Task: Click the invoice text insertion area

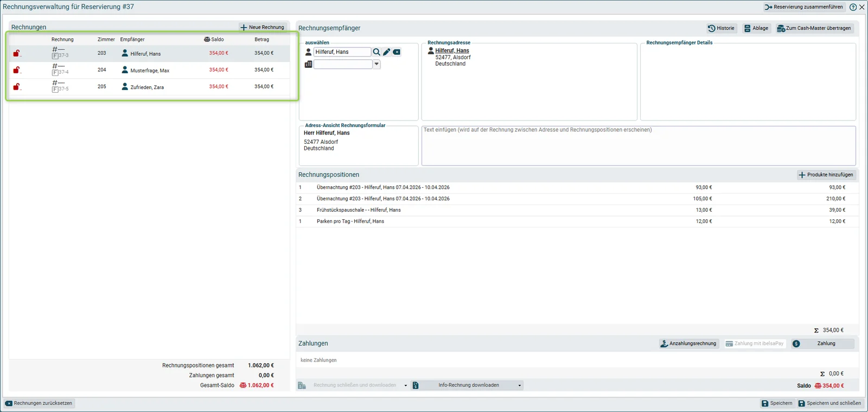Action: click(x=639, y=145)
